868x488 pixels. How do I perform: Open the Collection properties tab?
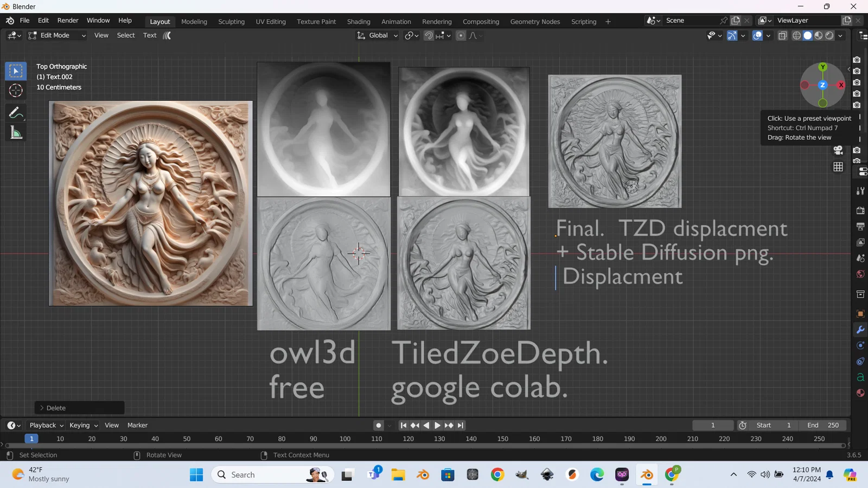(x=860, y=294)
